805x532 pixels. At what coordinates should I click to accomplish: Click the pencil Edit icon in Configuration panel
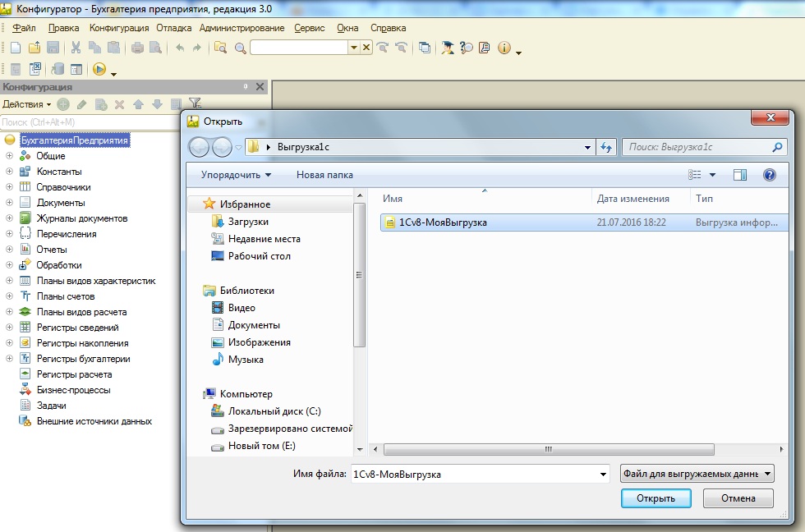pos(81,104)
